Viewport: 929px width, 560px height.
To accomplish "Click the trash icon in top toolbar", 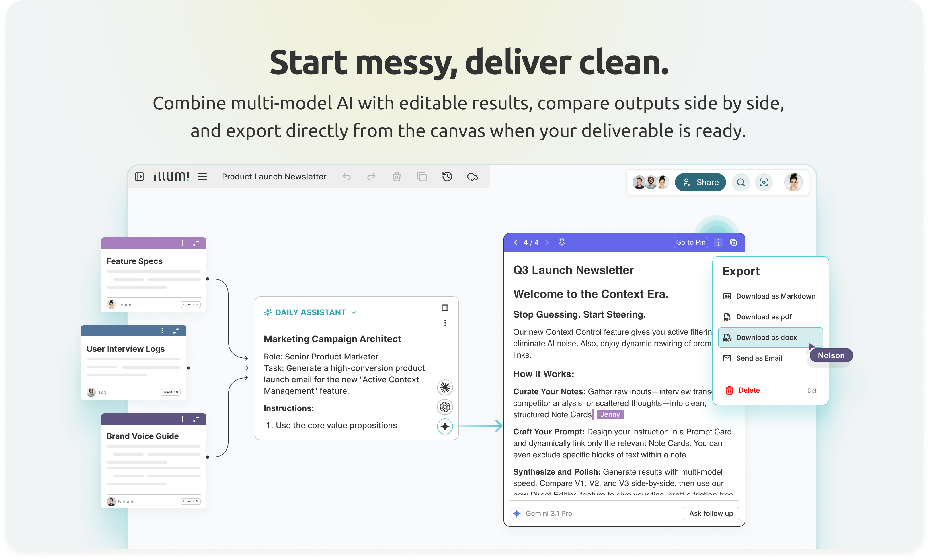I will 396,176.
